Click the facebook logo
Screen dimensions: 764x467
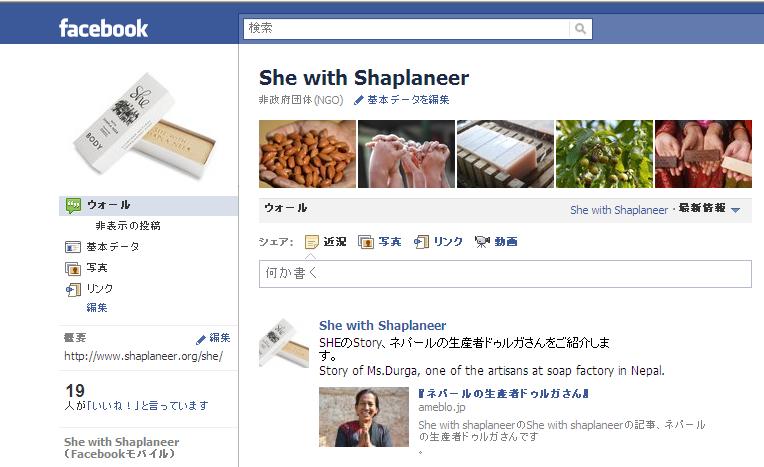tap(103, 28)
